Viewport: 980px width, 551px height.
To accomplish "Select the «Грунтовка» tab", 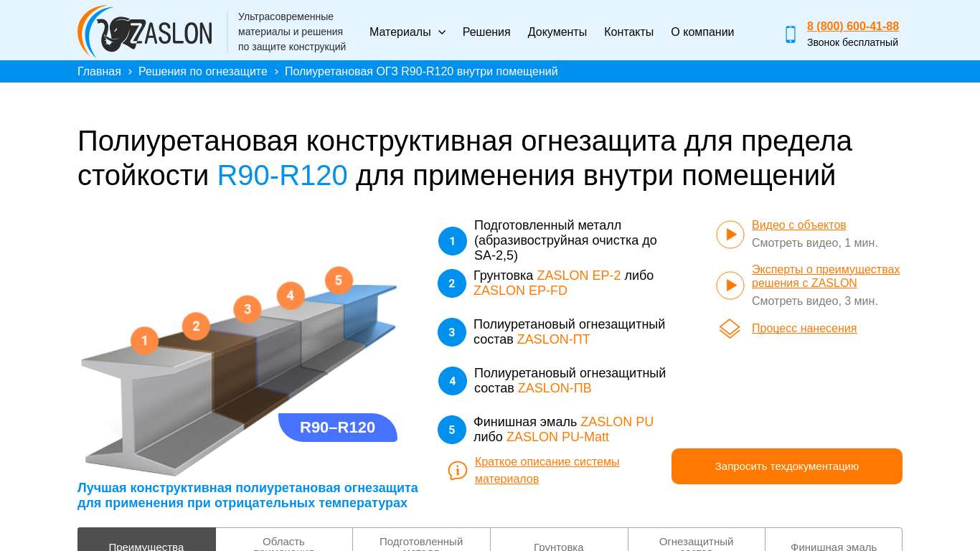I will coord(558,545).
